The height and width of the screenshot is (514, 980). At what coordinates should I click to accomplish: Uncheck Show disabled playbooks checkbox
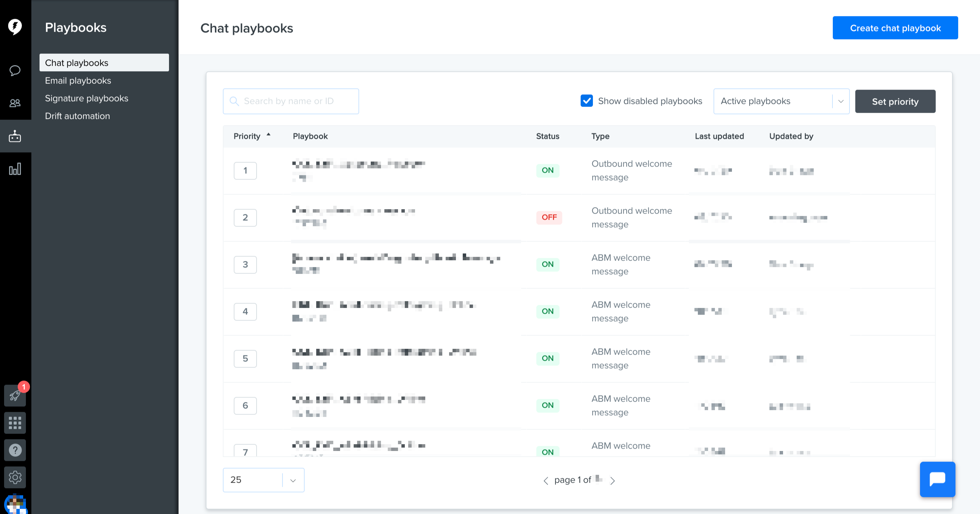click(587, 101)
